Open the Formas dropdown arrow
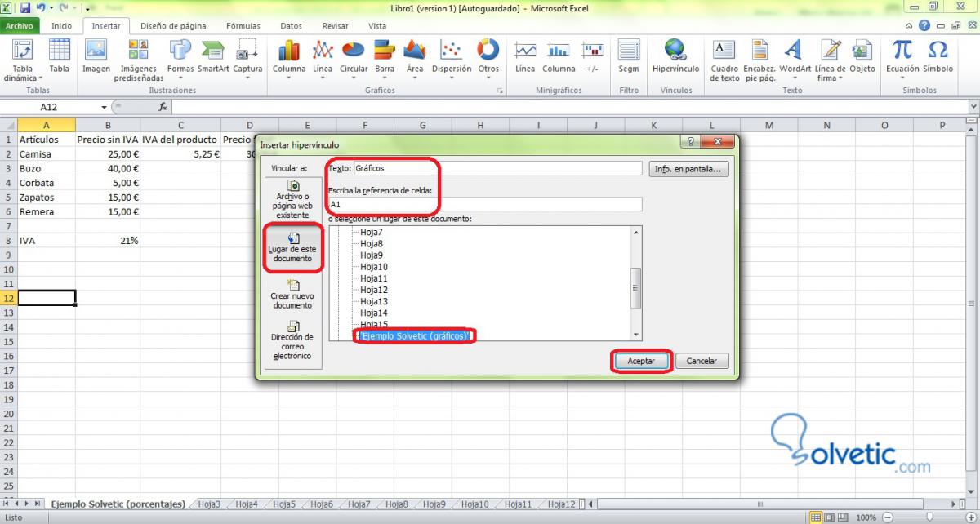This screenshot has width=980, height=524. 180,79
